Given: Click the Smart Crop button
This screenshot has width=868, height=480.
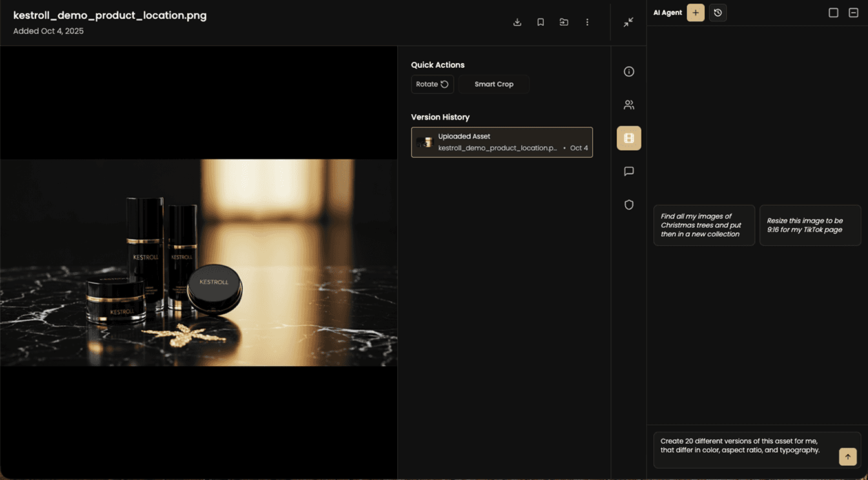Looking at the screenshot, I should pyautogui.click(x=494, y=85).
